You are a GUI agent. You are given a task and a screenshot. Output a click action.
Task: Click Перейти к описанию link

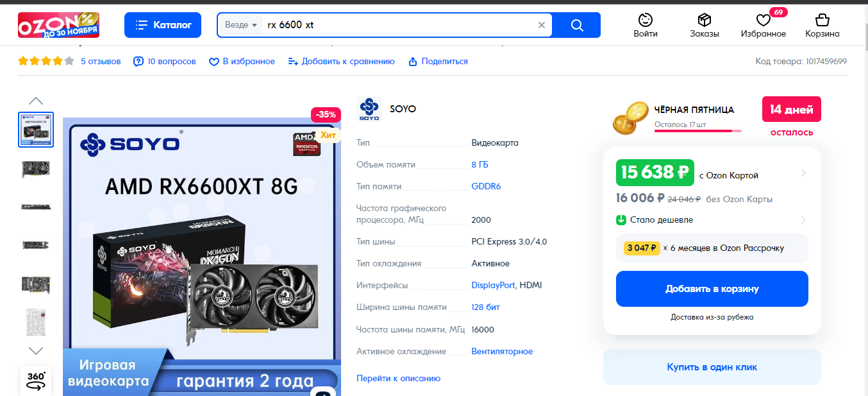click(399, 379)
